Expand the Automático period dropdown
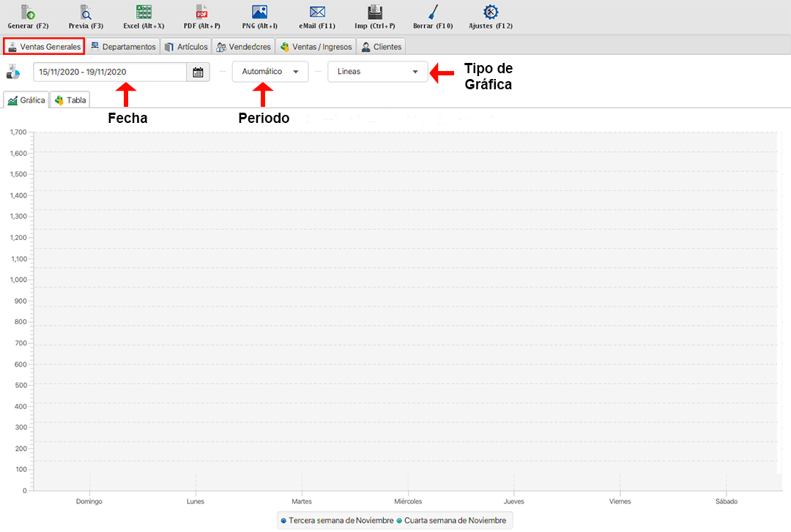Image resolution: width=791 pixels, height=532 pixels. point(270,72)
